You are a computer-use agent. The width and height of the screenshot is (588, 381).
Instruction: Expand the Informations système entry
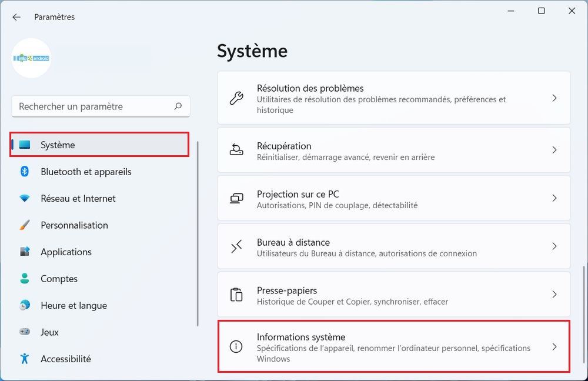(554, 347)
